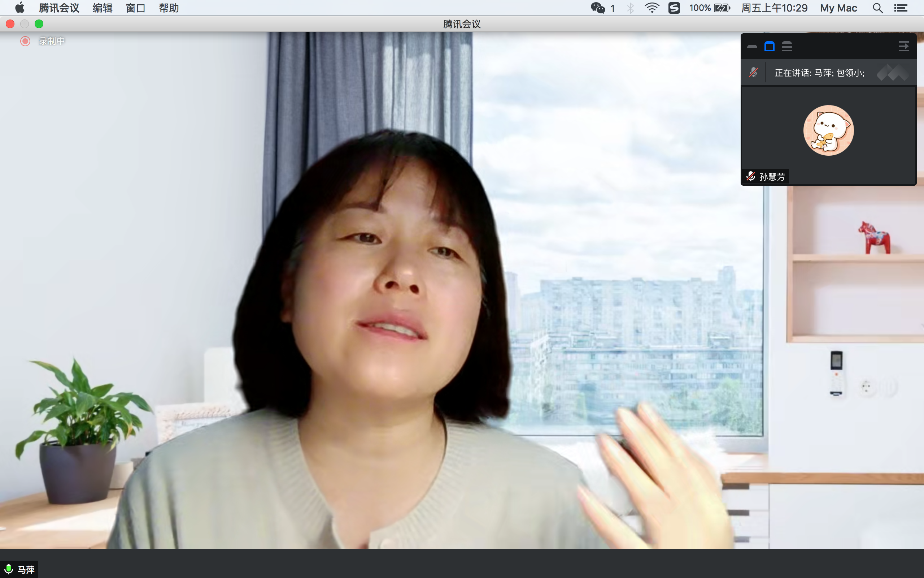Click the green mic icon beside 马萍

click(x=8, y=569)
